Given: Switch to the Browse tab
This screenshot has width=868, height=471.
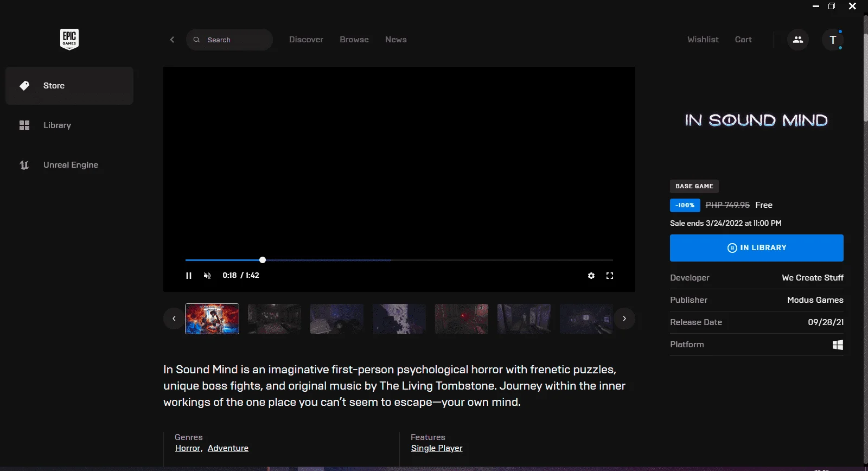Looking at the screenshot, I should [354, 40].
